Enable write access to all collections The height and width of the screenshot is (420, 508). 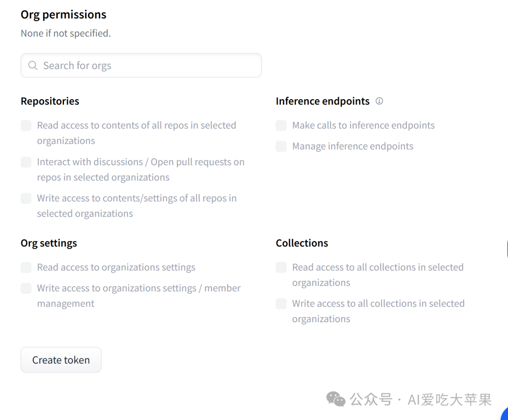coord(281,303)
